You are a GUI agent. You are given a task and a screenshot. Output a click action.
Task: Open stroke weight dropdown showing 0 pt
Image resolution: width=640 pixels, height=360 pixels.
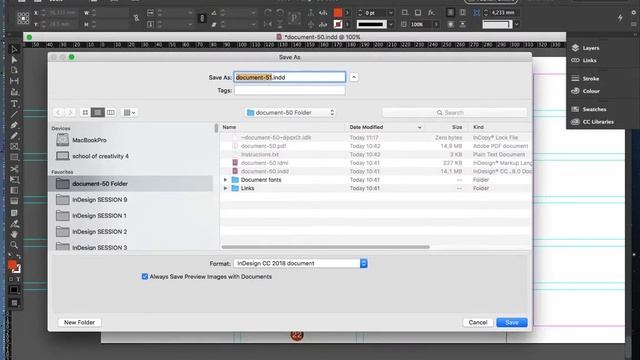coord(391,13)
